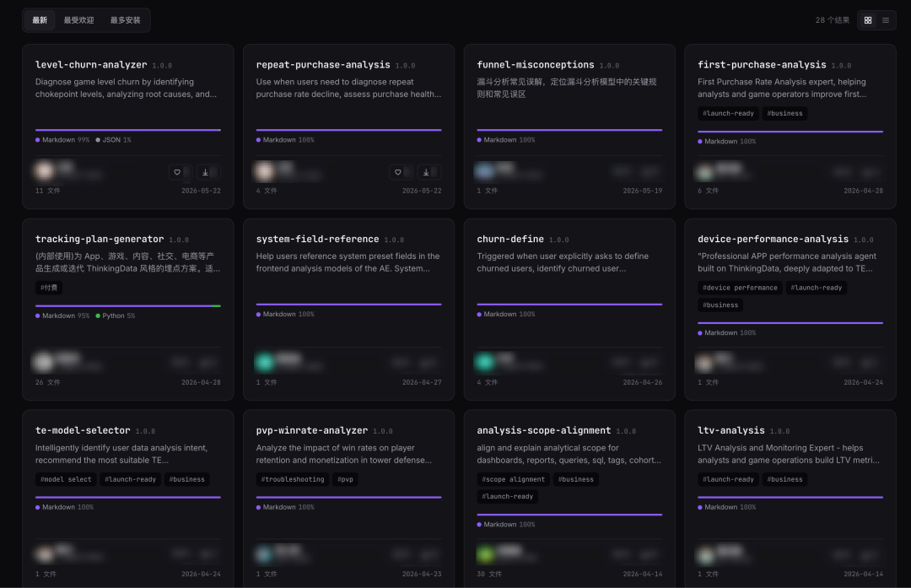The width and height of the screenshot is (911, 588).
Task: Click the #model select tag
Action: [x=66, y=479]
